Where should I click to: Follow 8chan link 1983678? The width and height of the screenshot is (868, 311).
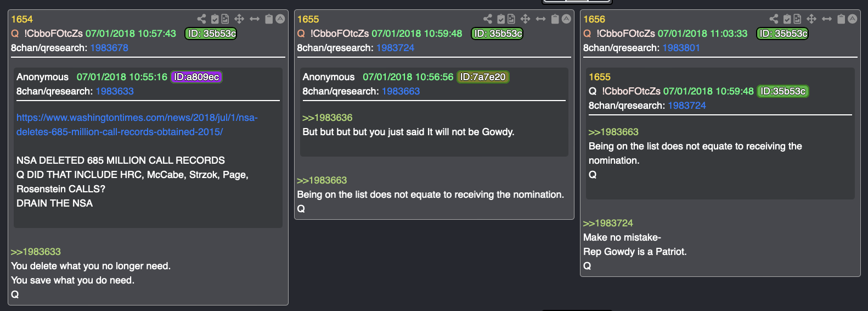[x=109, y=48]
